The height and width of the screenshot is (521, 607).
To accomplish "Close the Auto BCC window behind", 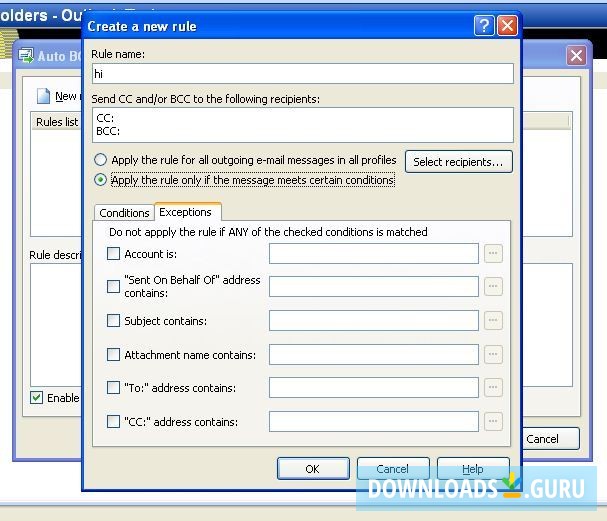I will (576, 56).
